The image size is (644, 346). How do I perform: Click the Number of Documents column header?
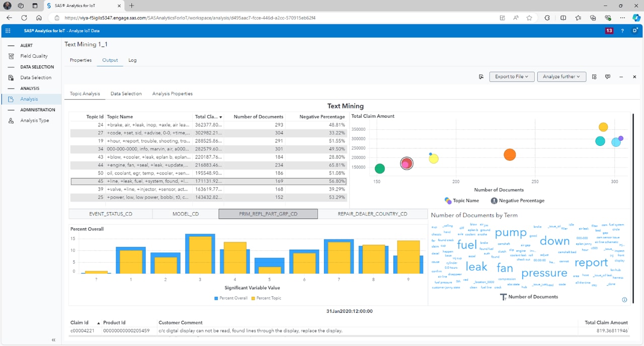pyautogui.click(x=259, y=117)
